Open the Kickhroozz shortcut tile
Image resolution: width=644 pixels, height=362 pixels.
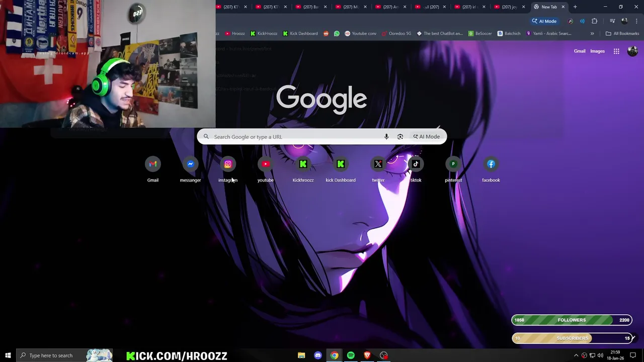pos(303,170)
